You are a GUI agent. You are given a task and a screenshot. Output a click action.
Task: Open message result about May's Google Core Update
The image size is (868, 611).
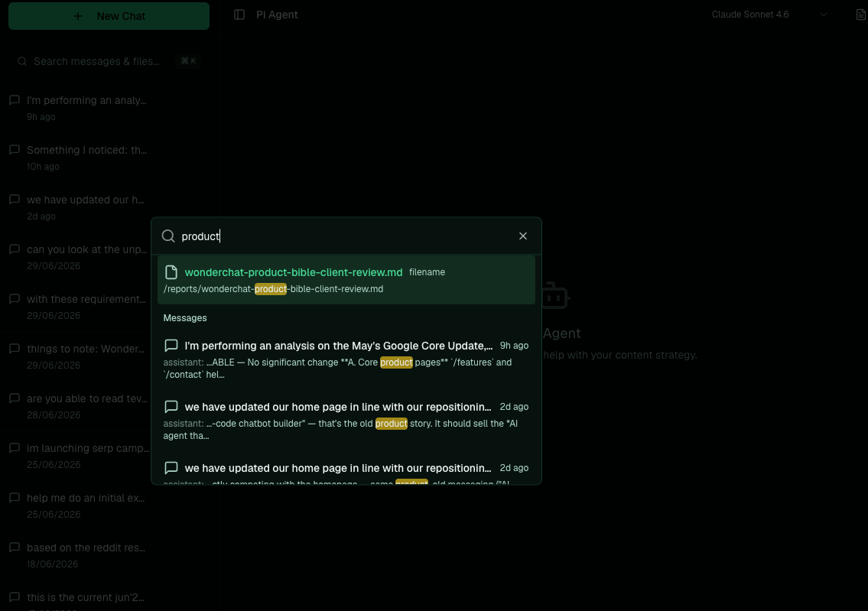(x=346, y=359)
